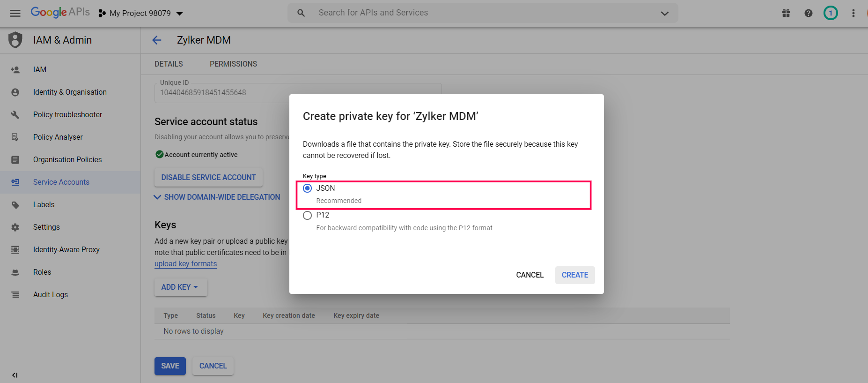Click the Policy troubleshooter wrench icon
Viewport: 868px width, 383px height.
pyautogui.click(x=15, y=115)
